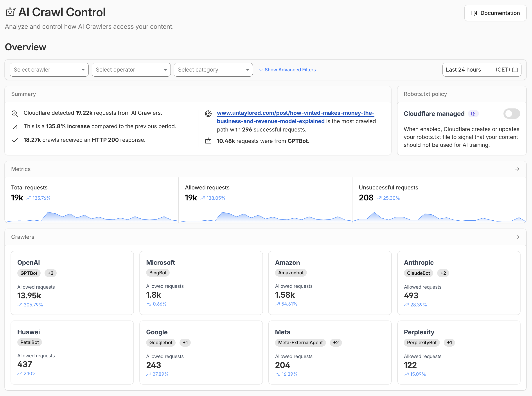Click the robot icon next to GPTBot requests summary
The width and height of the screenshot is (532, 396).
pos(208,141)
